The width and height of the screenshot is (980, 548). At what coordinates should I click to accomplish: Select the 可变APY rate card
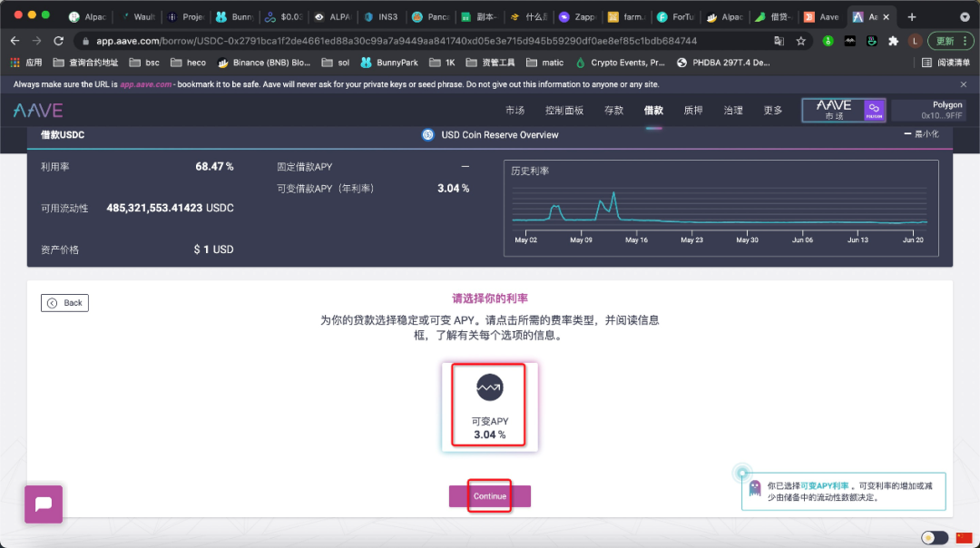489,406
